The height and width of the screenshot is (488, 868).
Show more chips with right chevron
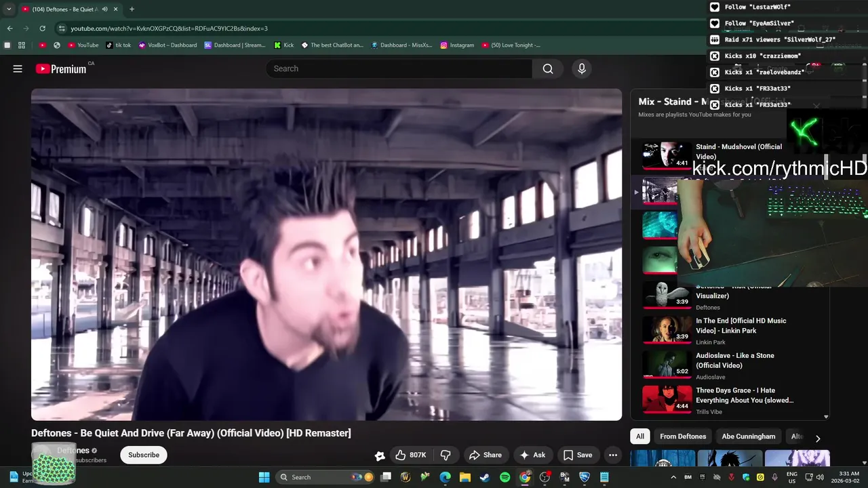[x=818, y=438]
